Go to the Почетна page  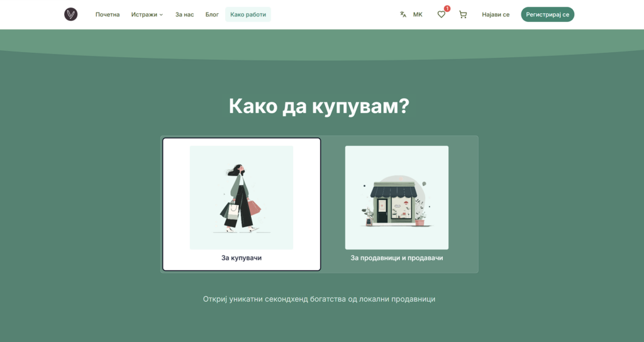(x=108, y=14)
